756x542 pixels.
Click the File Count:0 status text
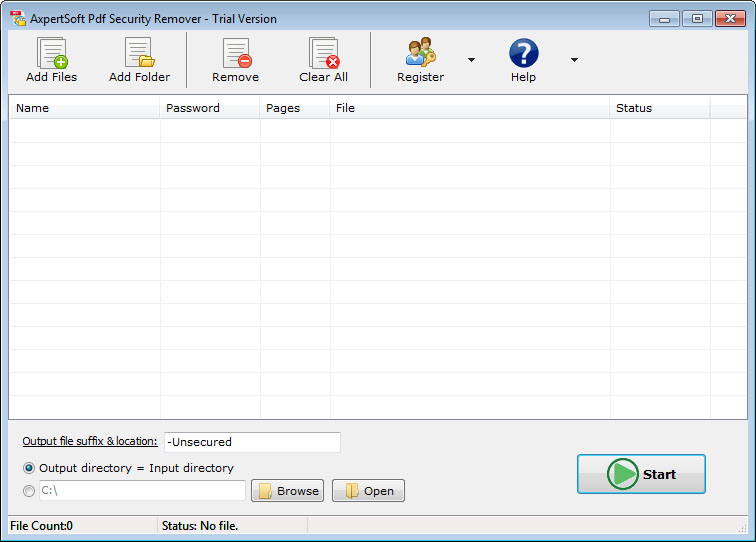point(41,526)
